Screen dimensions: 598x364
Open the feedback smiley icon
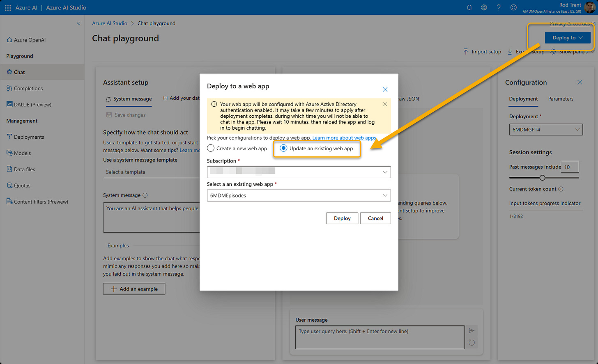coord(513,7)
